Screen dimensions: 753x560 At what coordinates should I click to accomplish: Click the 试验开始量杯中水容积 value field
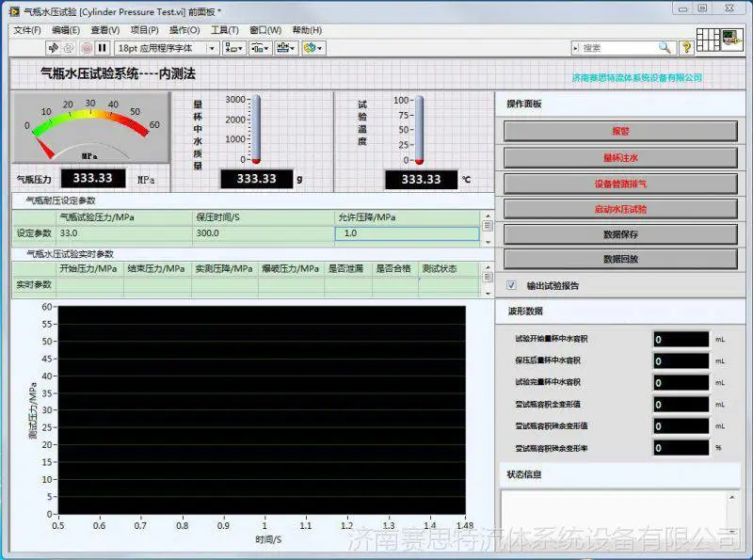[x=681, y=339]
